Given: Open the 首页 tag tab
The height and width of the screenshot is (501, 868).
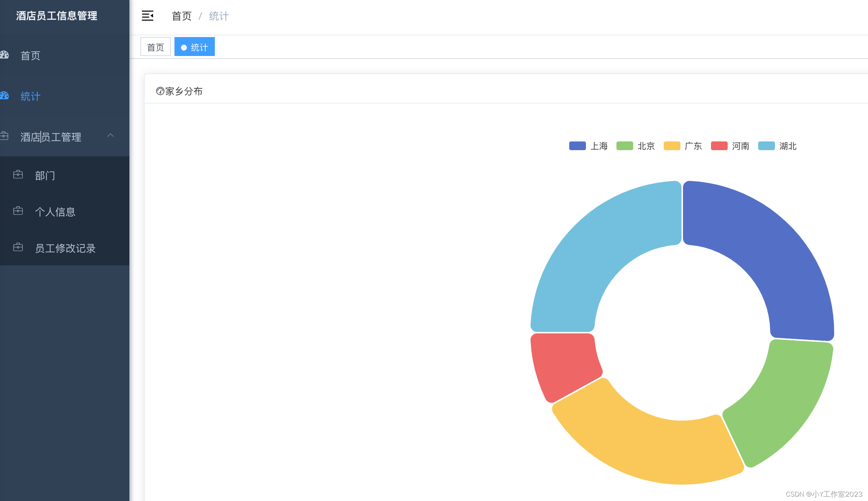Looking at the screenshot, I should point(155,47).
